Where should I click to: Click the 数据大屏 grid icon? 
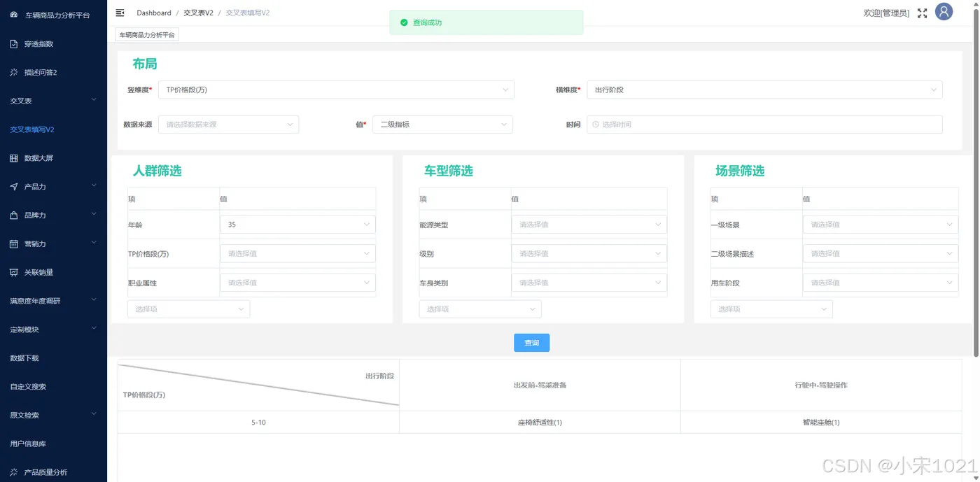click(x=14, y=158)
